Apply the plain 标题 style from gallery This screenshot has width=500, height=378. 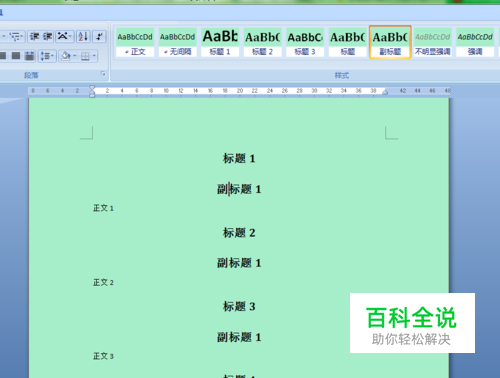tap(348, 42)
